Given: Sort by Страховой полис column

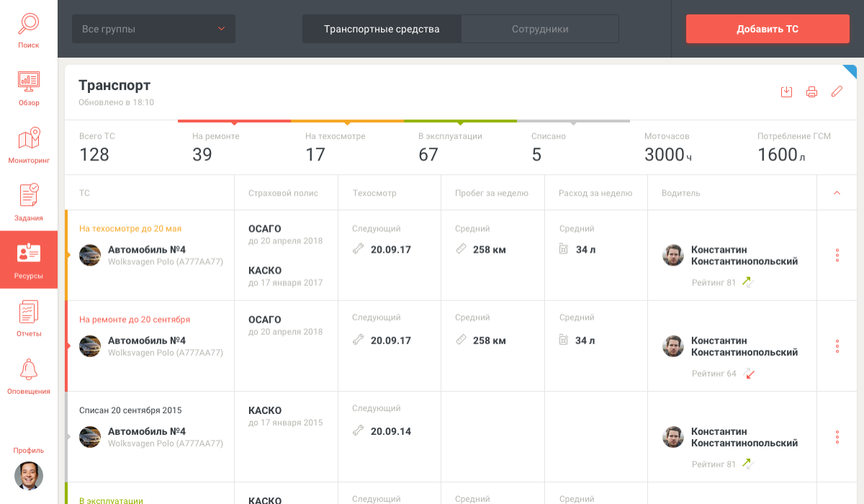Looking at the screenshot, I should tap(283, 193).
